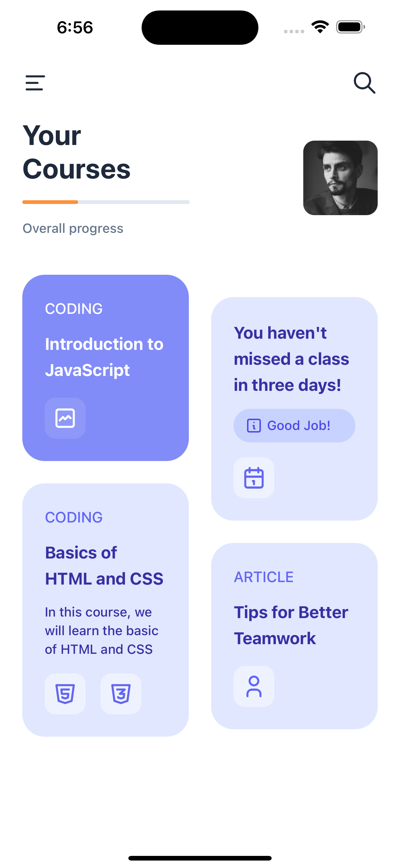The width and height of the screenshot is (400, 868).
Task: Tap the search magnifier icon
Action: [364, 83]
